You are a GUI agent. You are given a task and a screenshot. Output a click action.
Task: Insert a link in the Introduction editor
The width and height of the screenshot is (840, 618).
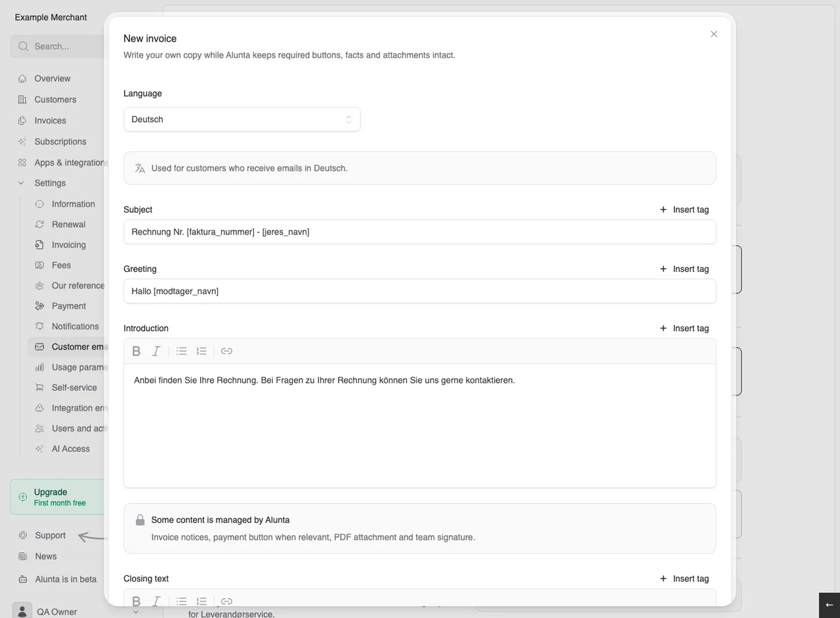226,351
